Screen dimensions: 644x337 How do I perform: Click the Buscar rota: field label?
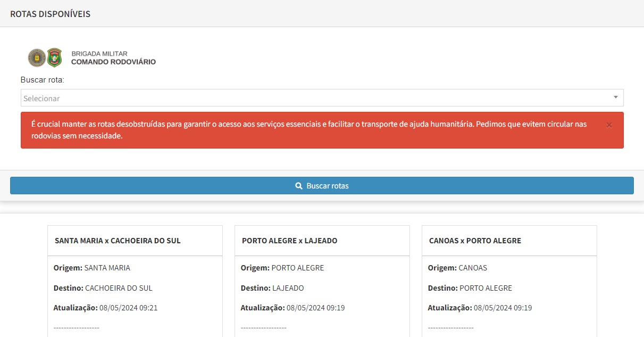coord(42,80)
